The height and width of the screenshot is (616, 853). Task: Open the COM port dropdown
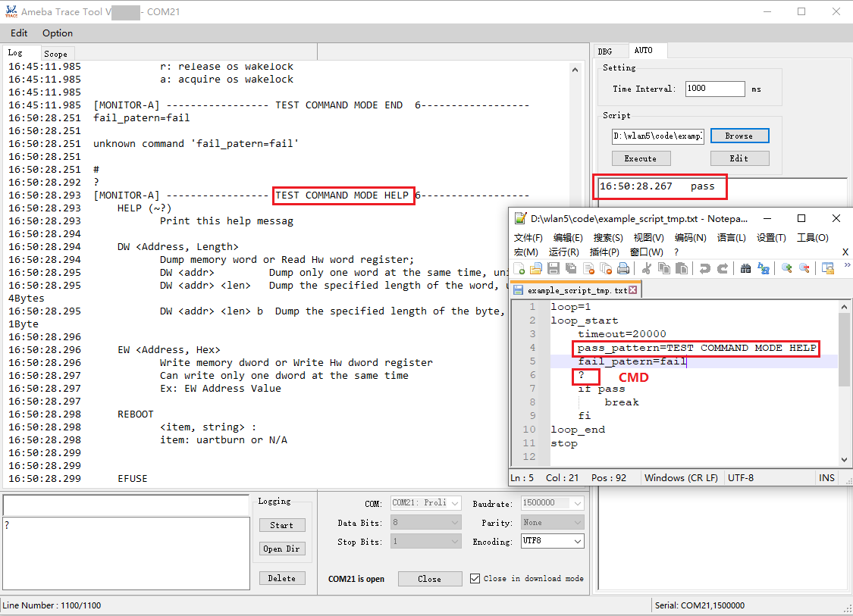454,503
